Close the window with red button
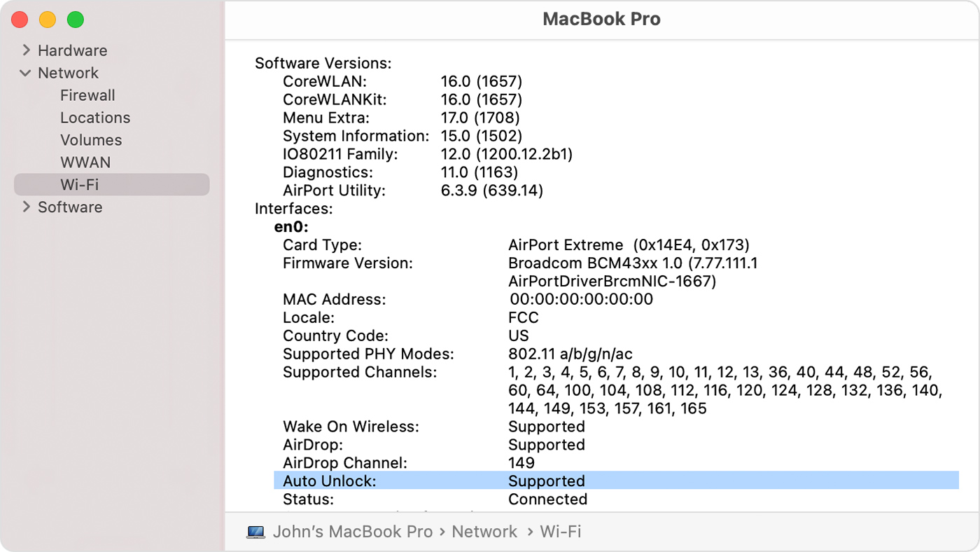The width and height of the screenshot is (980, 552). pos(20,20)
